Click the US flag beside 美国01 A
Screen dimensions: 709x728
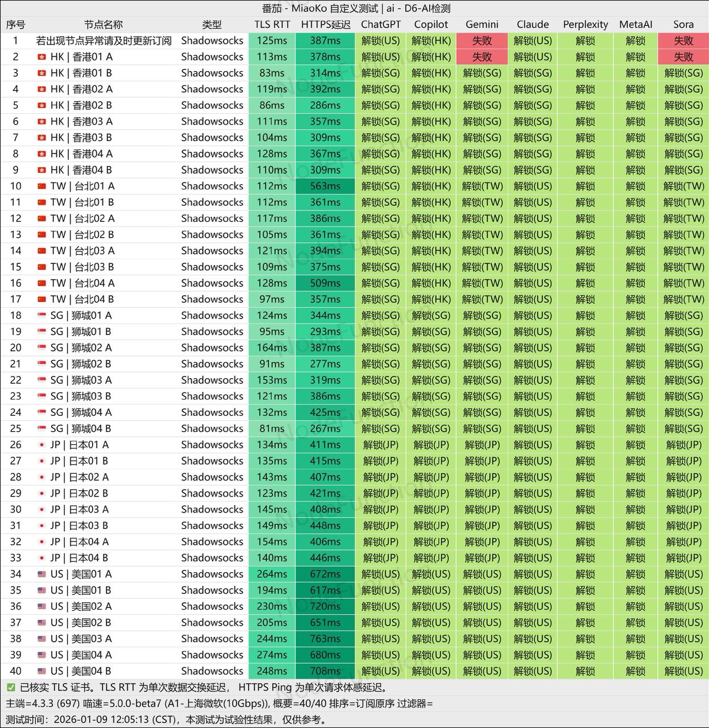[x=42, y=574]
